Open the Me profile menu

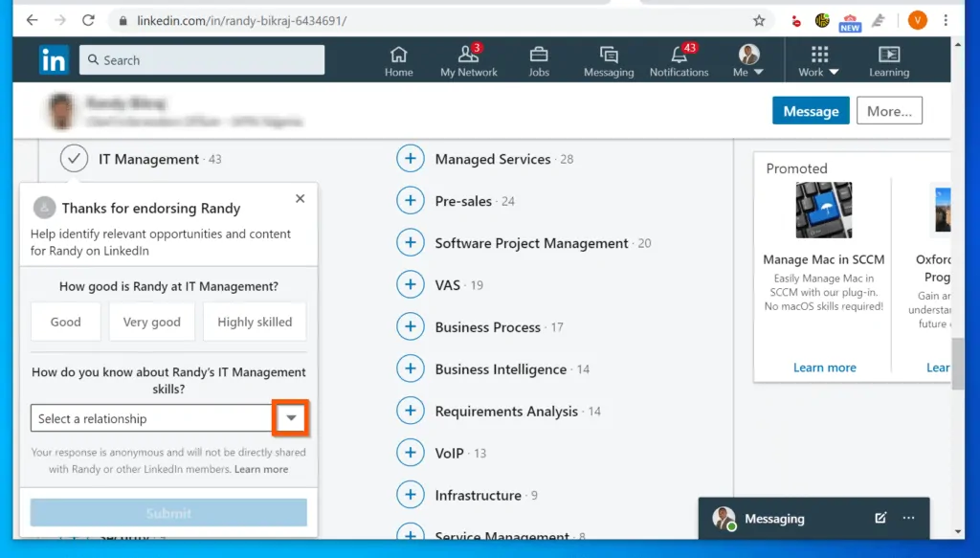(748, 62)
